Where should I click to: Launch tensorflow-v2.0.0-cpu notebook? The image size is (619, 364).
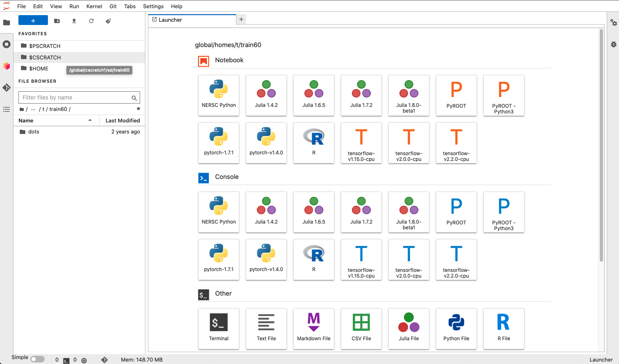click(409, 143)
